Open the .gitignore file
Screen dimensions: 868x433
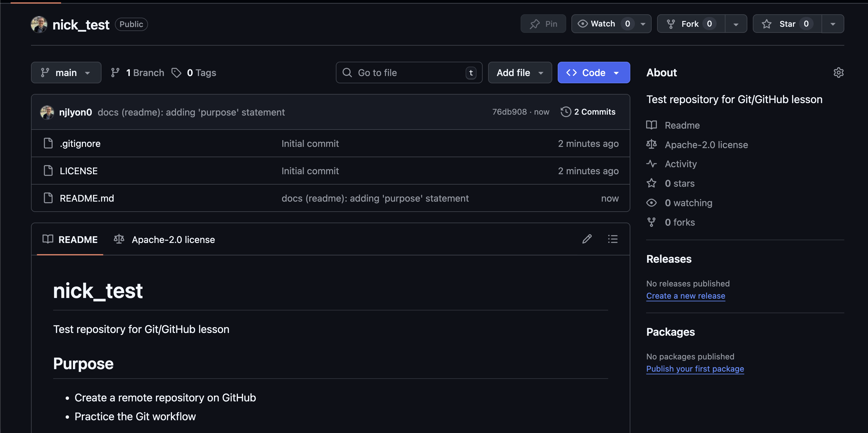click(80, 143)
